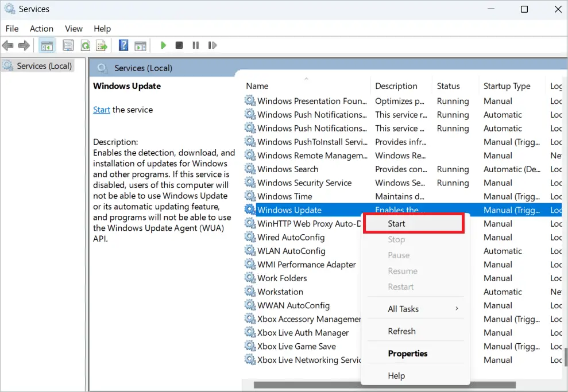Screen dimensions: 568x392
Task: Select the WWAN AutoConfig service
Action: point(293,305)
